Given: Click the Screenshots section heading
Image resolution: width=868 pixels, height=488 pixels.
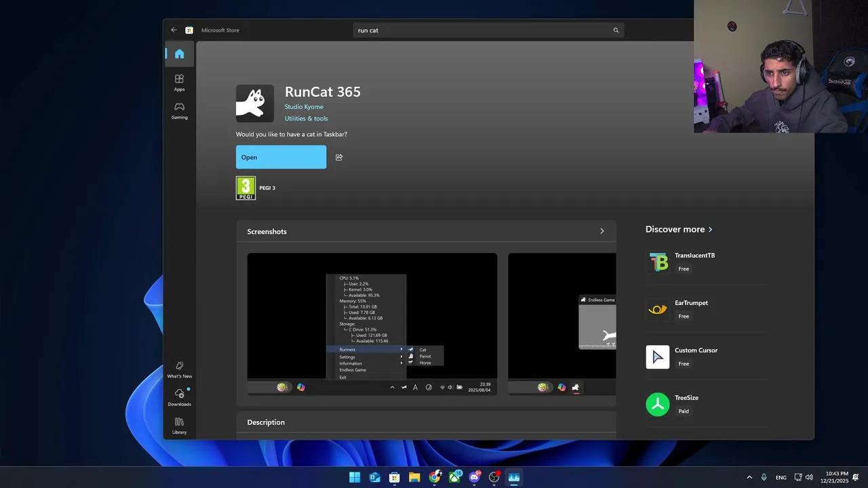Looking at the screenshot, I should click(267, 232).
